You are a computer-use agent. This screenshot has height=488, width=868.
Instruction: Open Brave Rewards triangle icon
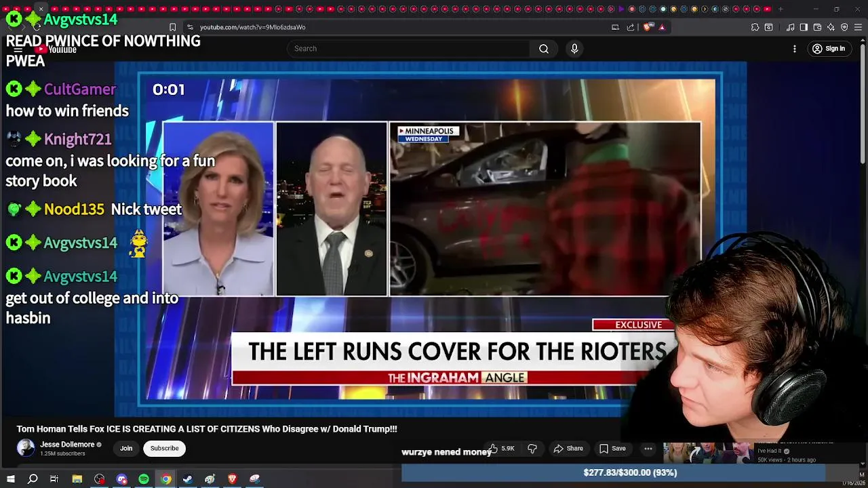tap(662, 27)
